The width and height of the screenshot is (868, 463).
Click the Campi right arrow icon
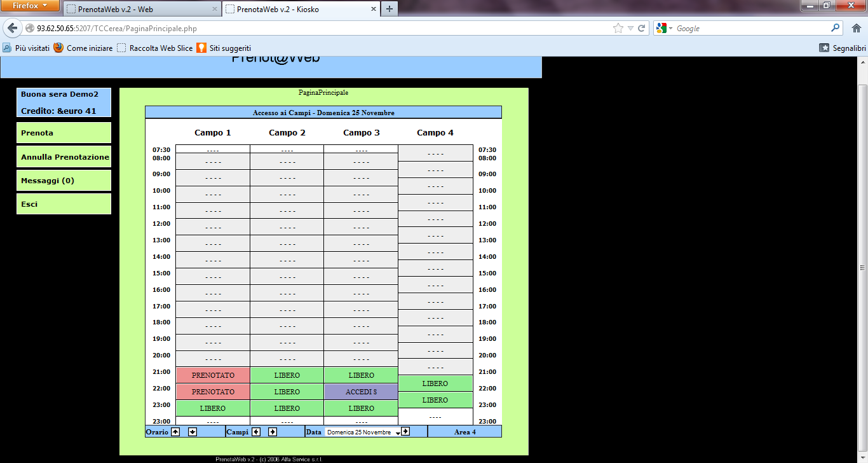coord(273,432)
